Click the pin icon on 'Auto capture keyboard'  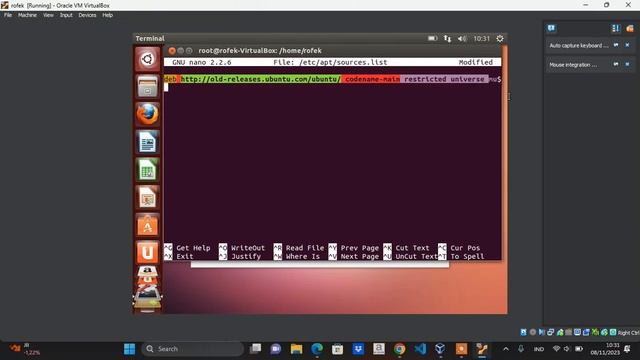(x=616, y=45)
